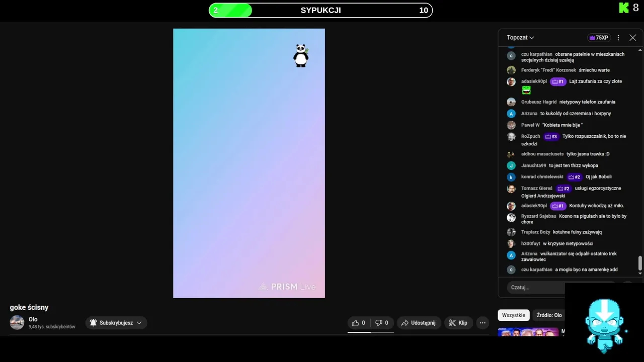Click the chat panel scrollbar thumb
644x362 pixels.
[x=640, y=263]
